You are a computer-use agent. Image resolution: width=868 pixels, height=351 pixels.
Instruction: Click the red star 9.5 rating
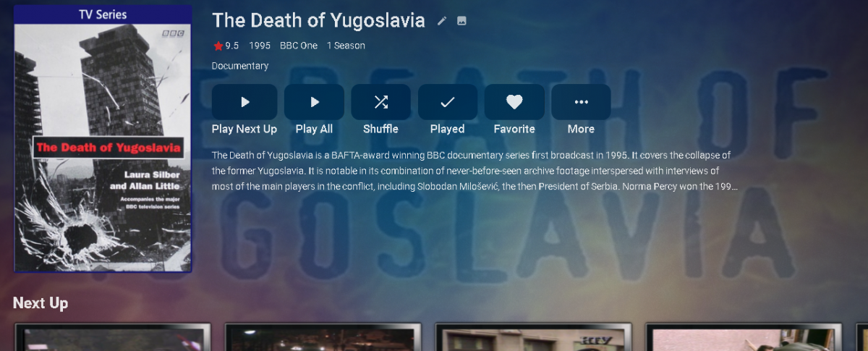(x=226, y=46)
